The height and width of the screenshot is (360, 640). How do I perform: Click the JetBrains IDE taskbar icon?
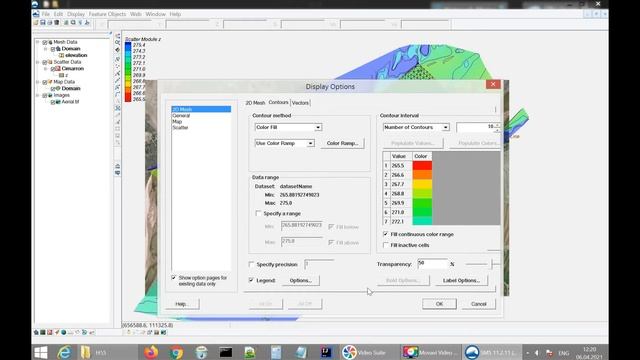[326, 352]
